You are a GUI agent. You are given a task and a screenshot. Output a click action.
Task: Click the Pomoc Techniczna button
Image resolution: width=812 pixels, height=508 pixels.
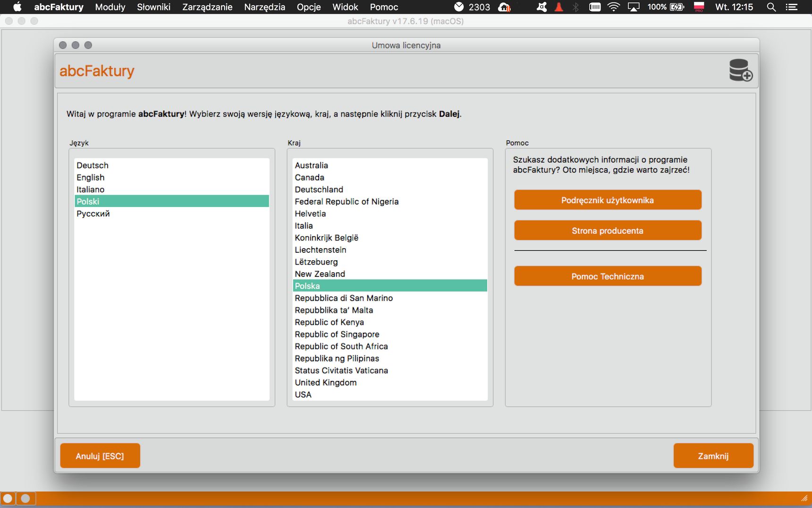[608, 276]
